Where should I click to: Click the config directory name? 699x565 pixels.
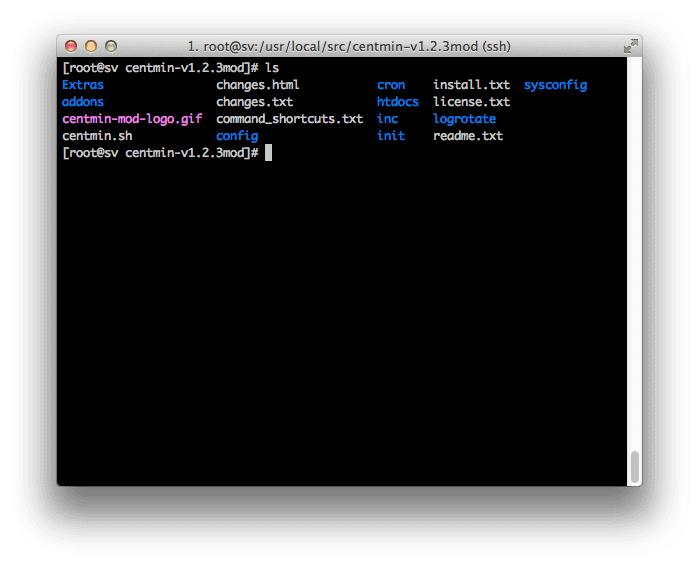tap(237, 136)
